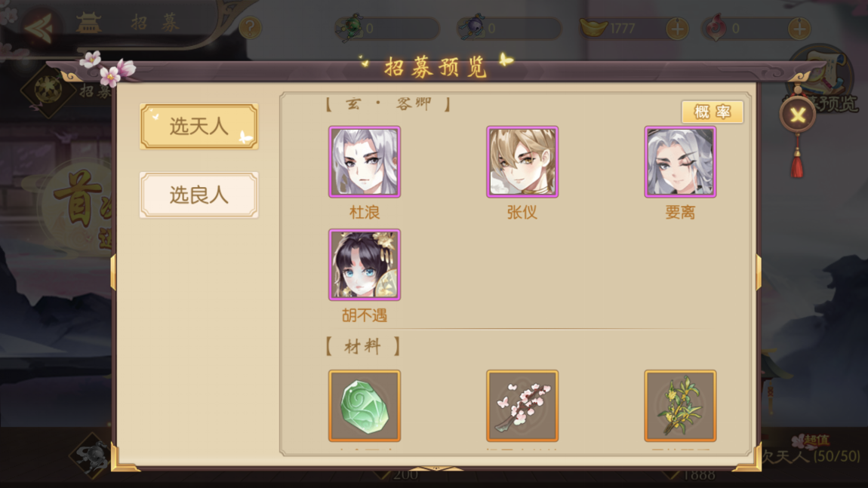Go back using the double-arrow icon
868x488 pixels.
tap(38, 26)
